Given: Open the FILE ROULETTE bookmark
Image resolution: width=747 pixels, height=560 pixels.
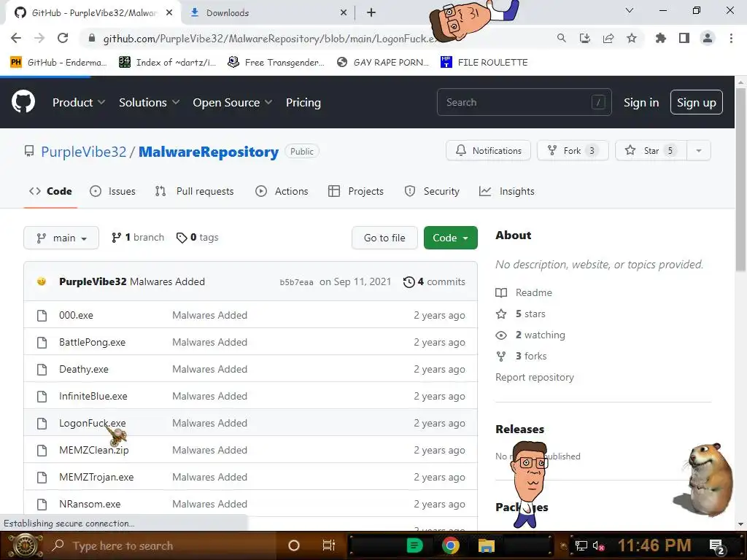Looking at the screenshot, I should click(x=484, y=63).
